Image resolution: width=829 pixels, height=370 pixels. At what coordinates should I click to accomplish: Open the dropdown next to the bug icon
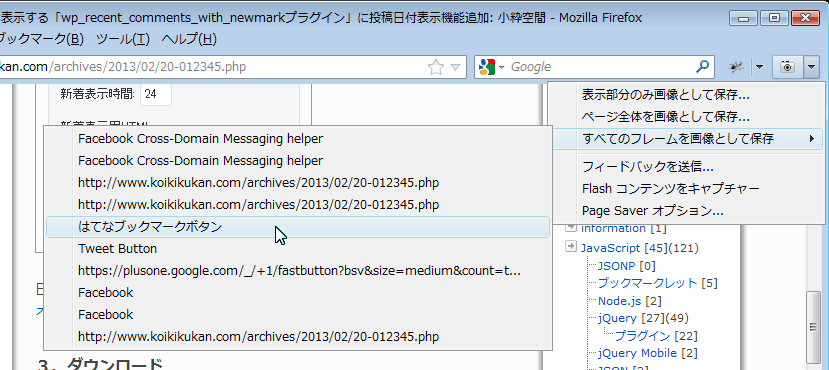click(x=760, y=67)
